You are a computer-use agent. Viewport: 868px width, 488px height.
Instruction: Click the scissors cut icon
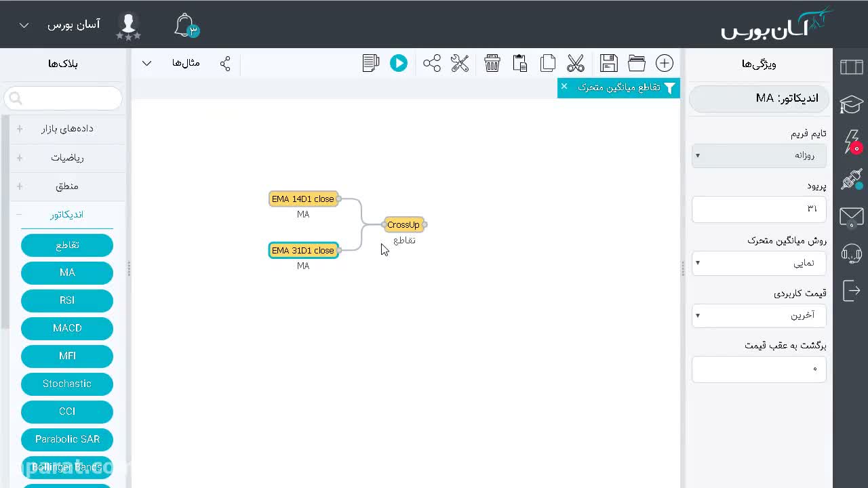576,63
